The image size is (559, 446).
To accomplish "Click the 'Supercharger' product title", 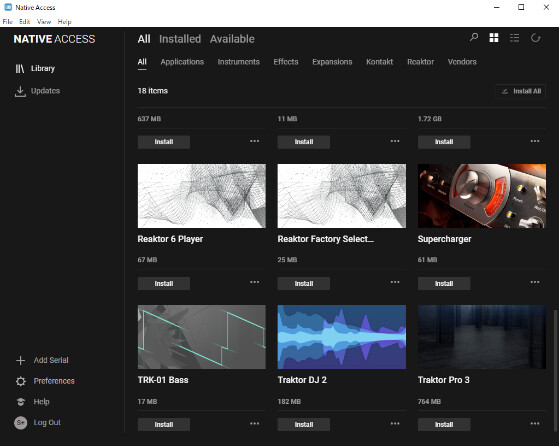I will click(444, 239).
